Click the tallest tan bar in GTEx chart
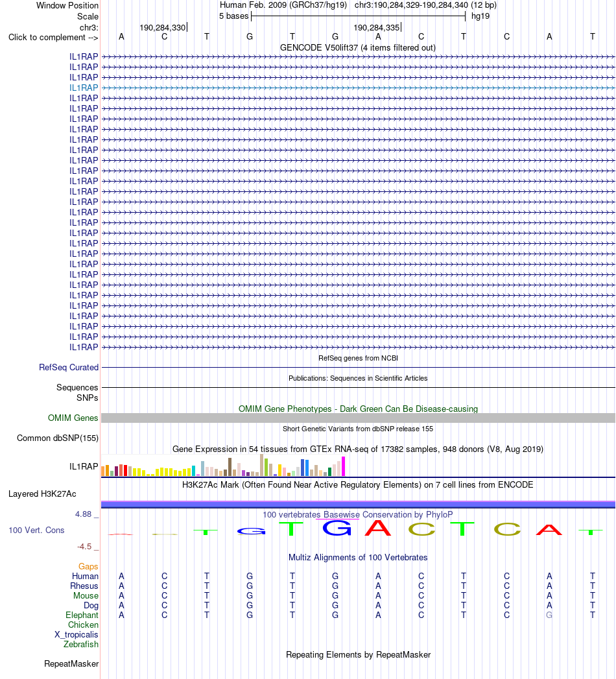This screenshot has width=616, height=679. tap(261, 465)
